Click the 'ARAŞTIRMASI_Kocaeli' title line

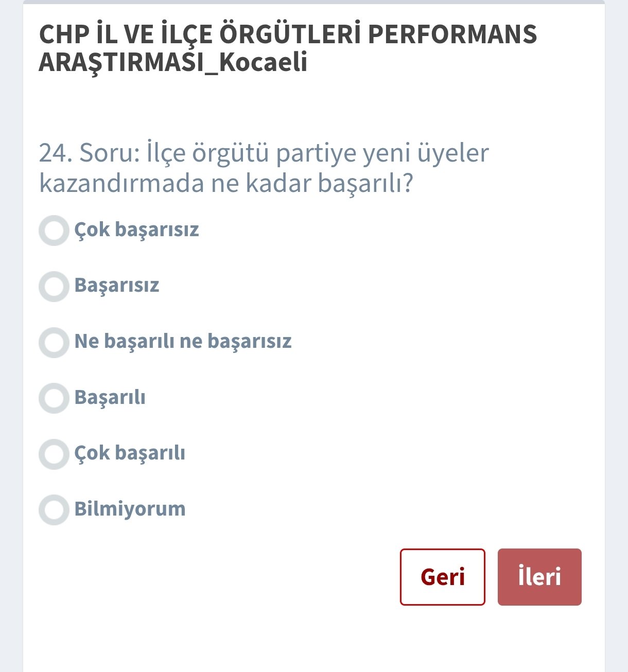173,62
